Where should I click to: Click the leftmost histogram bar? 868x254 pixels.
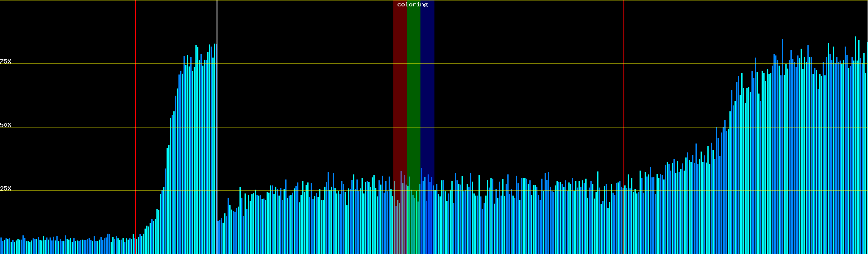1,246
